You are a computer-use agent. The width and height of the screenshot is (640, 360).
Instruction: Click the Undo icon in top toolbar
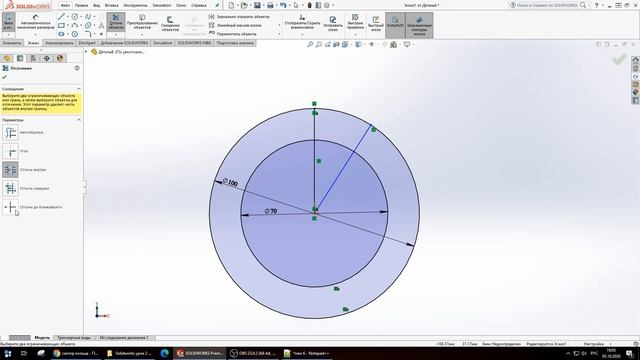(283, 5)
